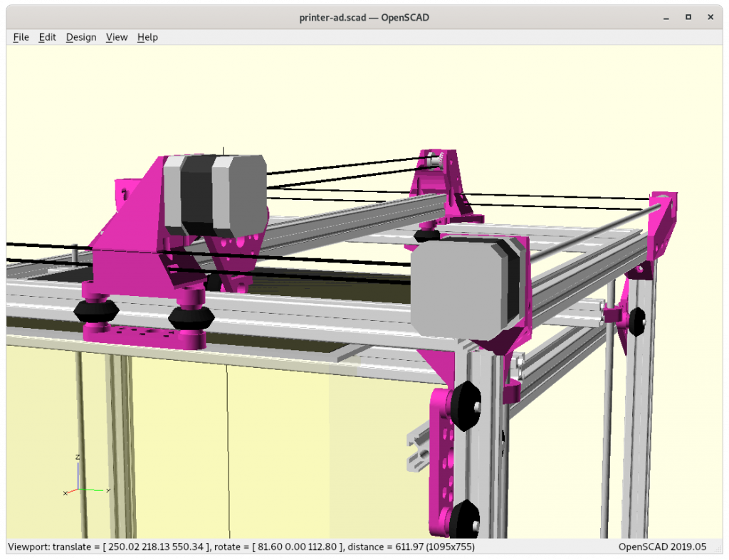Open the Design menu
729x560 pixels.
81,37
